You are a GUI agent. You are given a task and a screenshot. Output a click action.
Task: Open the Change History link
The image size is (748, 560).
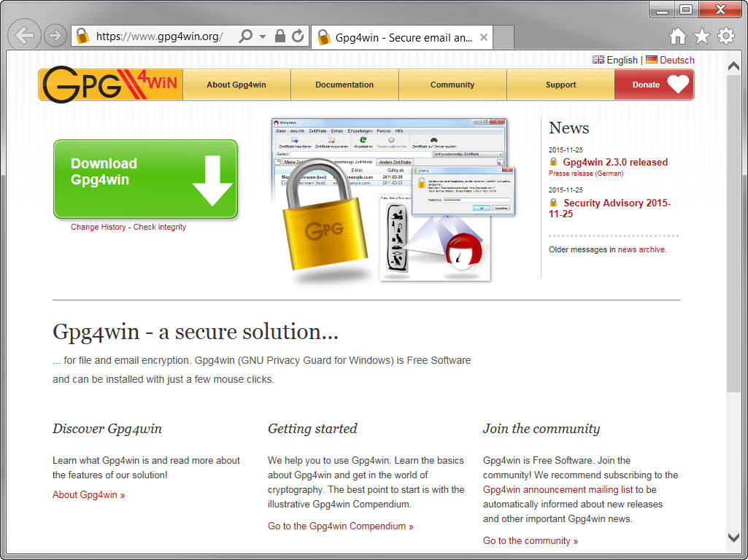click(99, 227)
